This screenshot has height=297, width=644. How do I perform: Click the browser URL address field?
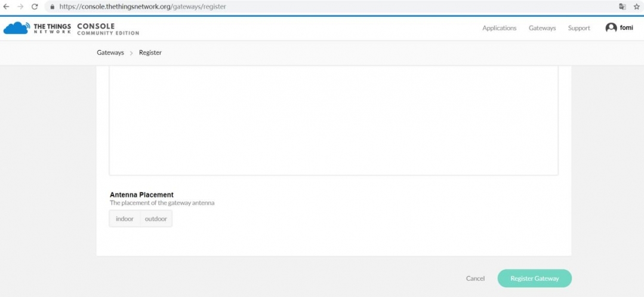click(x=329, y=7)
